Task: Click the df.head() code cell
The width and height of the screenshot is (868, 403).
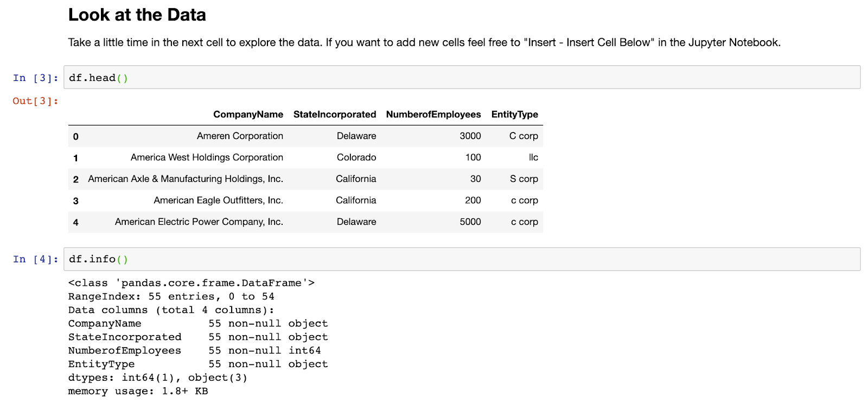Action: (x=462, y=77)
